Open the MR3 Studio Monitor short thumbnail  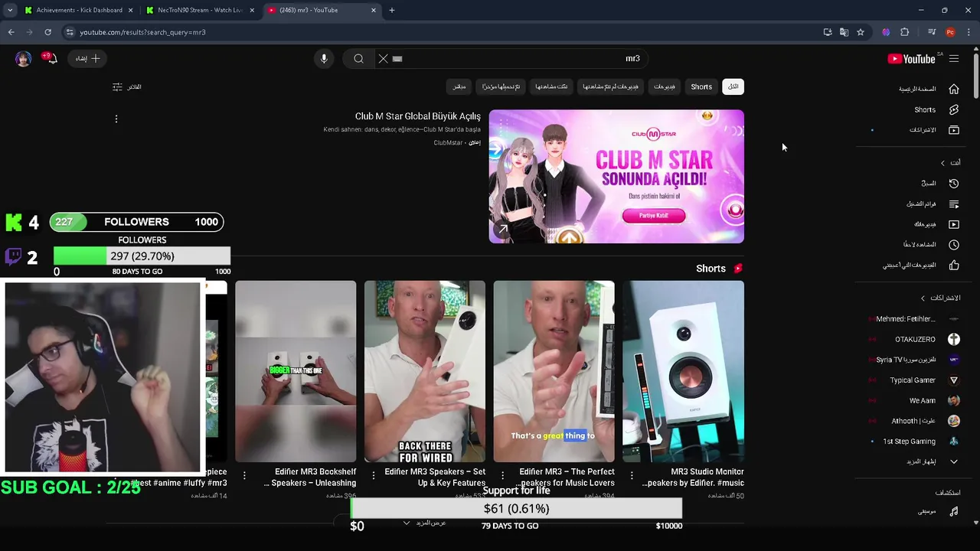(683, 372)
